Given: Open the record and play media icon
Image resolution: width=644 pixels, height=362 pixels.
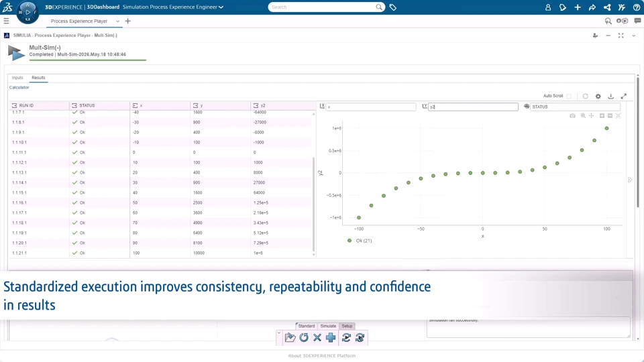Looking at the screenshot, I should click(x=623, y=21).
